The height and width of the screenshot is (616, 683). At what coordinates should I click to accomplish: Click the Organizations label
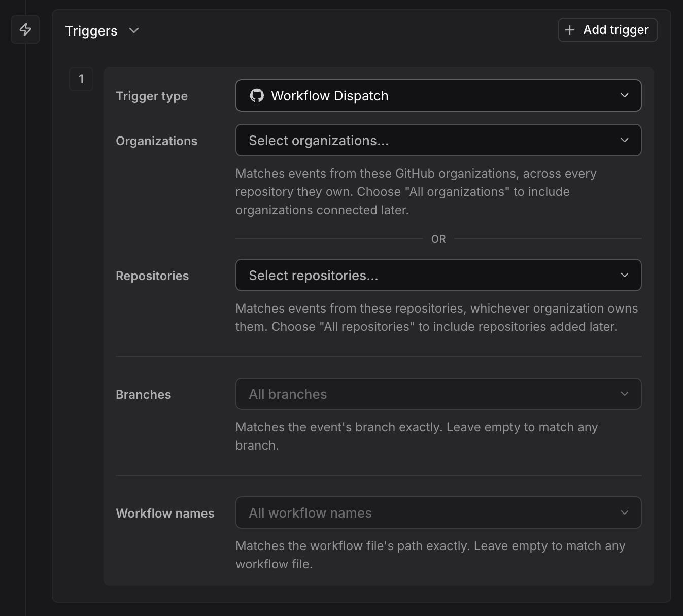click(x=156, y=141)
